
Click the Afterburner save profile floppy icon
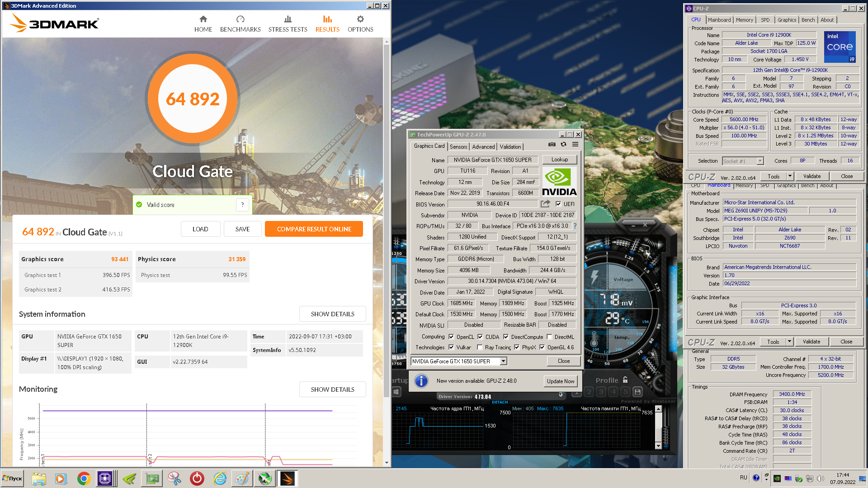637,392
